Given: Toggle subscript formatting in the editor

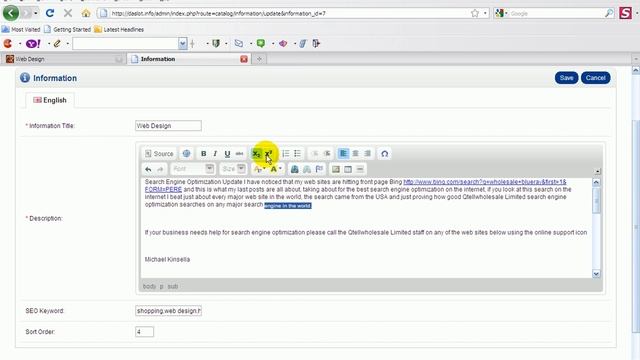Looking at the screenshot, I should [256, 153].
